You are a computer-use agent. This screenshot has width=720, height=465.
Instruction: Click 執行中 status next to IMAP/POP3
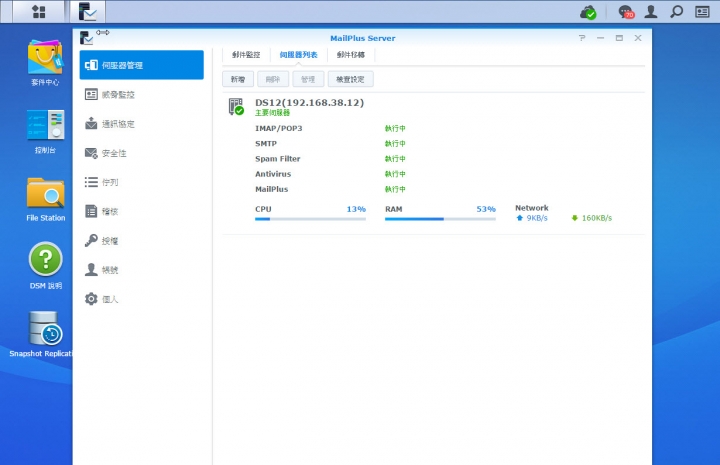[x=395, y=129]
